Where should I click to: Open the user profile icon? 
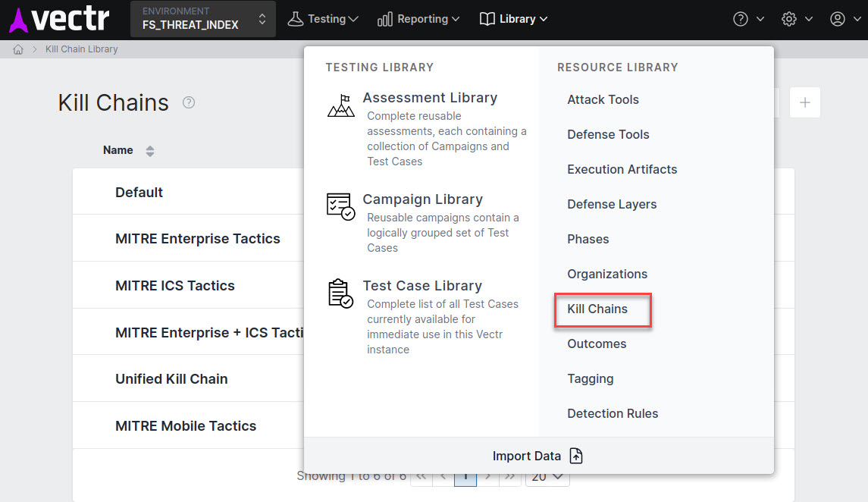(838, 19)
